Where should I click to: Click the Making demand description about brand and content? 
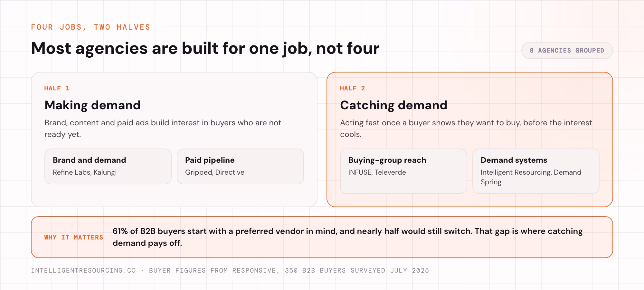click(163, 129)
